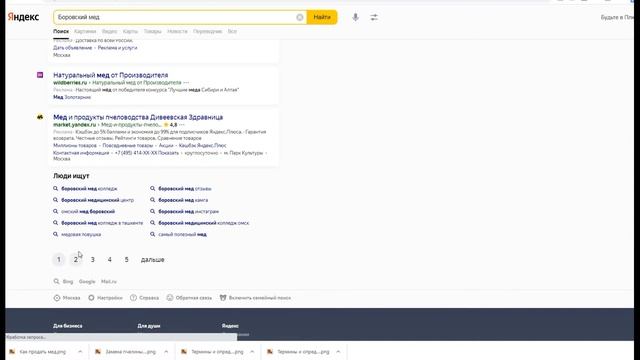Expand menu arrow for Как продать мед.png download
Viewport: 640px width, 360px height.
80,351
